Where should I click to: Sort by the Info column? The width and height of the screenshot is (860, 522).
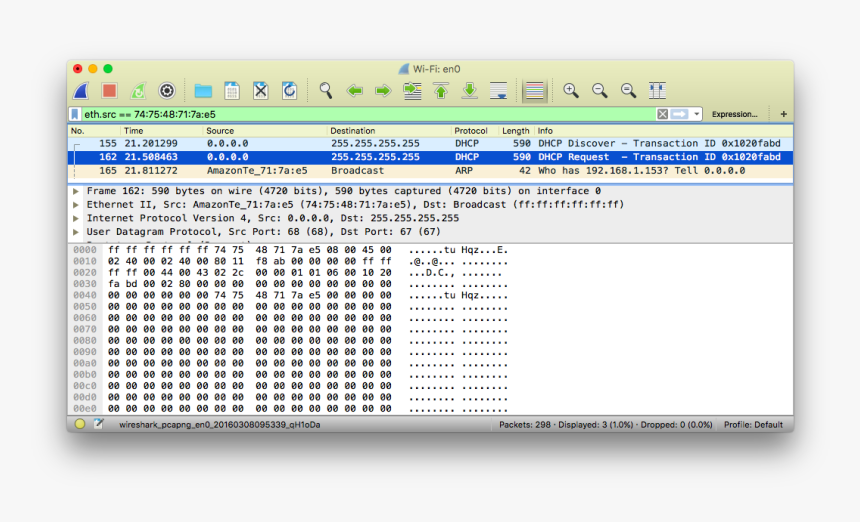coord(663,131)
